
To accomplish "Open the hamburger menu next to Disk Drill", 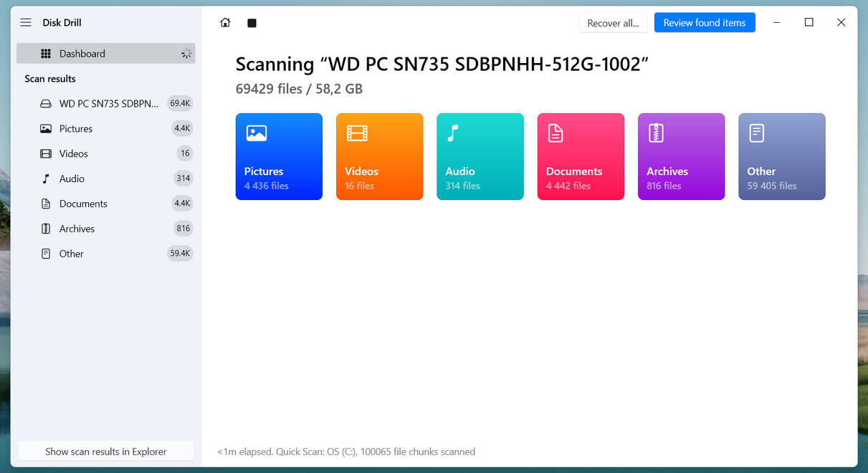I will tap(26, 23).
